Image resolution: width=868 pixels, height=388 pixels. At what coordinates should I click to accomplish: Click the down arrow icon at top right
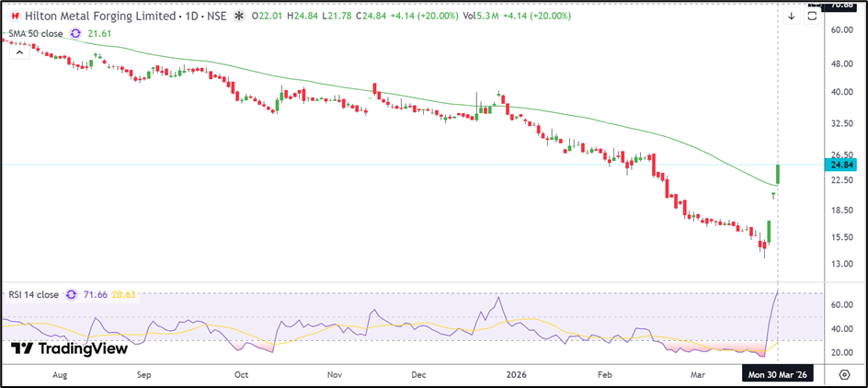point(791,16)
